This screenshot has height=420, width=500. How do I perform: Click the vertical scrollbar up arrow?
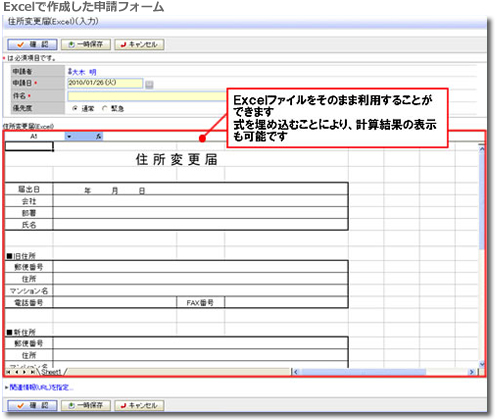(x=482, y=149)
